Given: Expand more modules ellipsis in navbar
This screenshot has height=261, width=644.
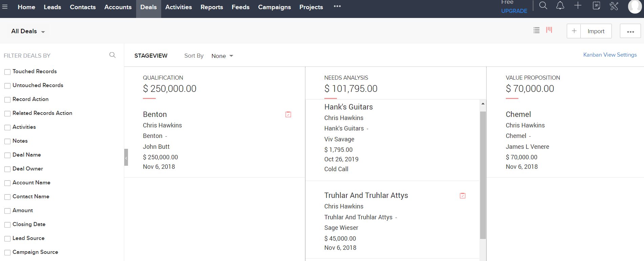Looking at the screenshot, I should [x=337, y=6].
